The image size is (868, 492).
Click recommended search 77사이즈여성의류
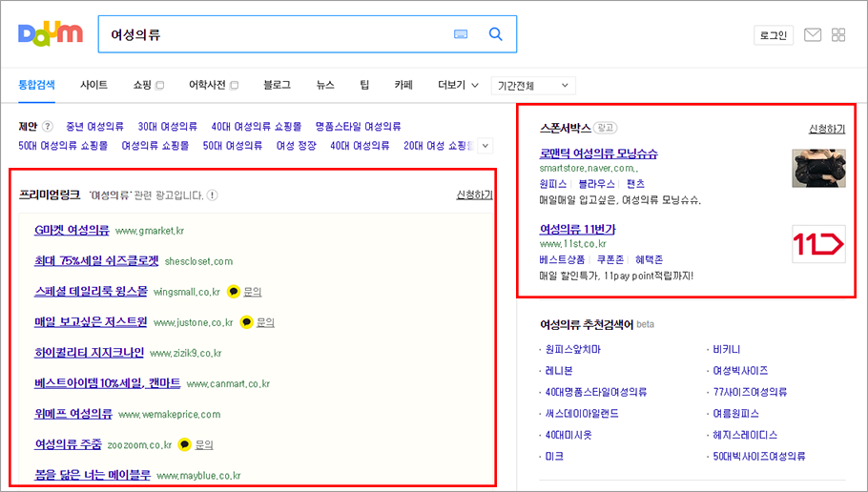pyautogui.click(x=750, y=392)
